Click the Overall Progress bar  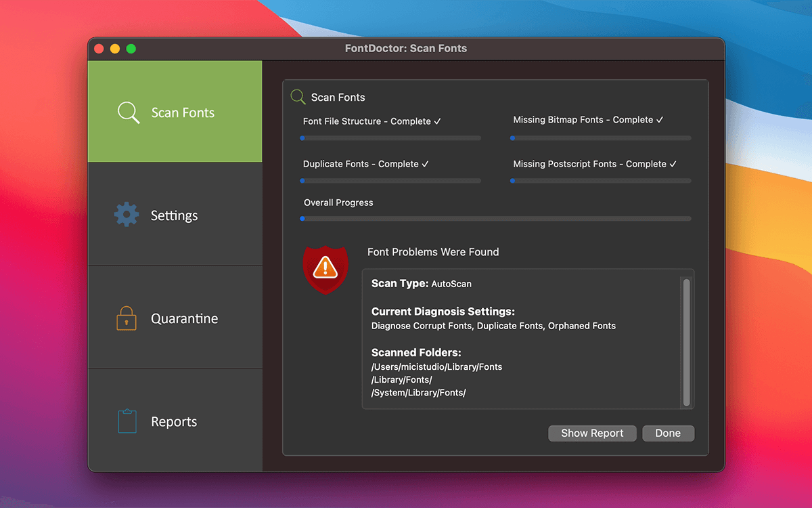495,219
